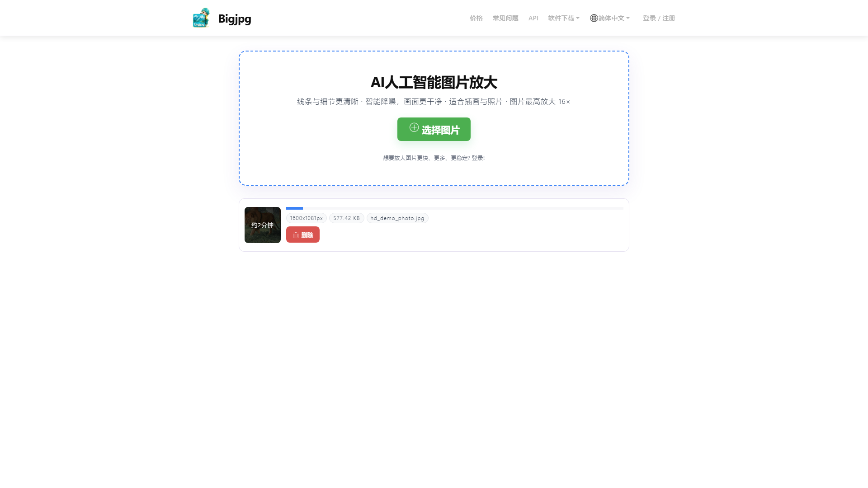The height and width of the screenshot is (488, 868).
Task: Click the subtitle line mentioning 16×
Action: click(434, 102)
